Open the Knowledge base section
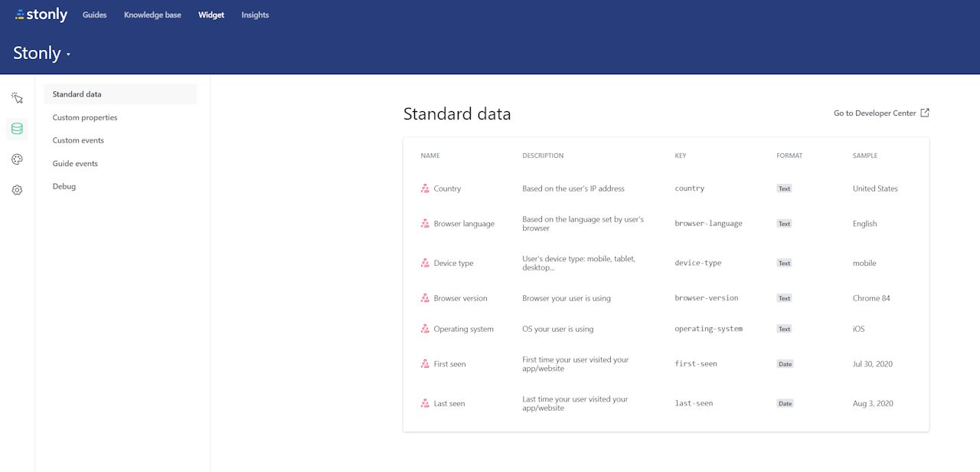This screenshot has height=472, width=980. pyautogui.click(x=152, y=15)
